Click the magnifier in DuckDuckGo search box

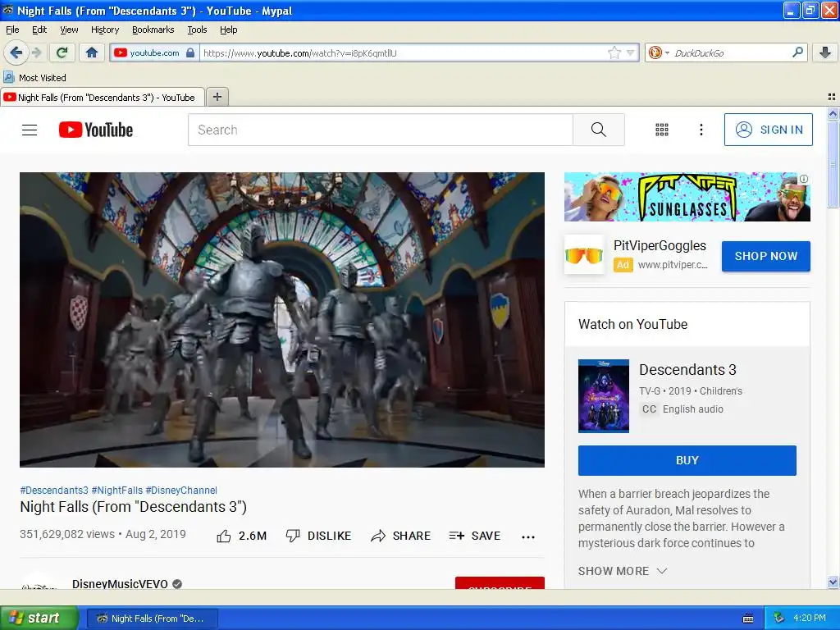click(797, 52)
